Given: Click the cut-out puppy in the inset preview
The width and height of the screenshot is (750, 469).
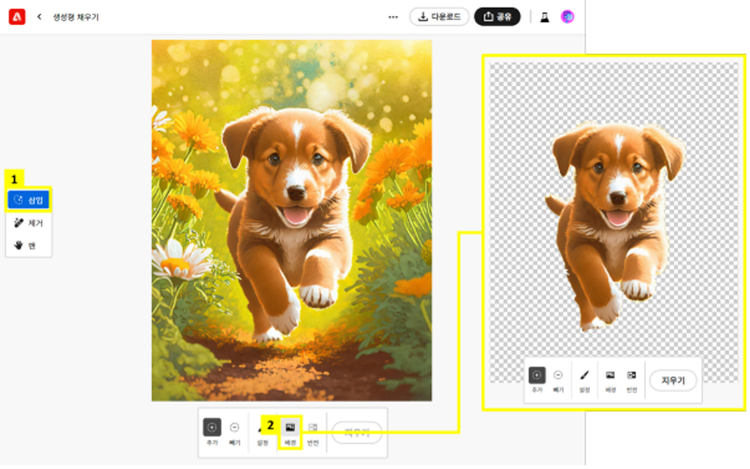Looking at the screenshot, I should (x=616, y=225).
